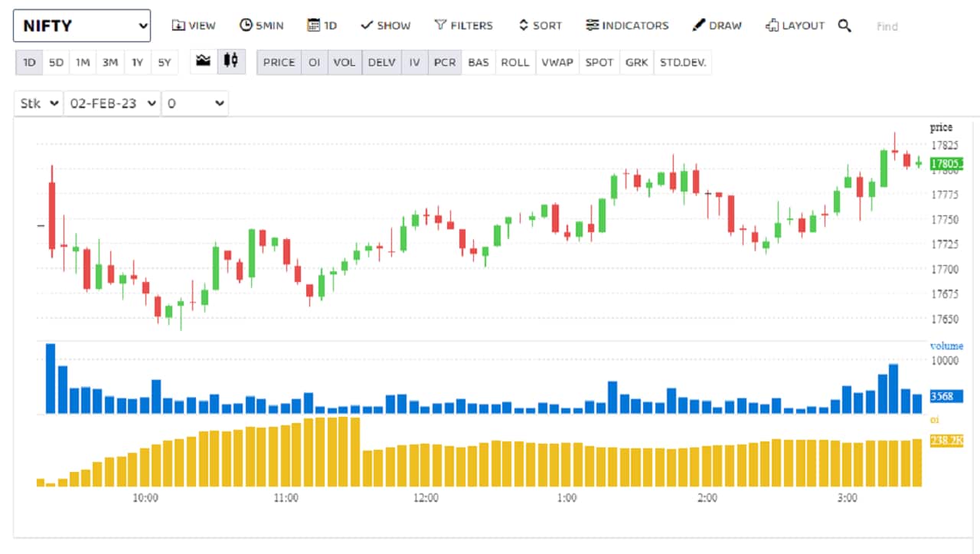Select the 1M period tab
The height and width of the screenshot is (554, 980).
(x=83, y=63)
